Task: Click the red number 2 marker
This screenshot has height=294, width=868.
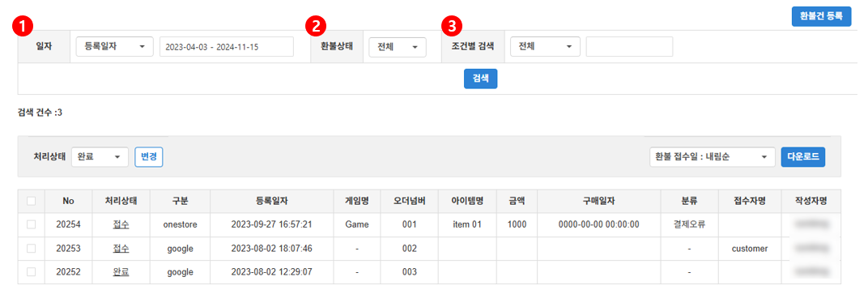Action: point(317,24)
